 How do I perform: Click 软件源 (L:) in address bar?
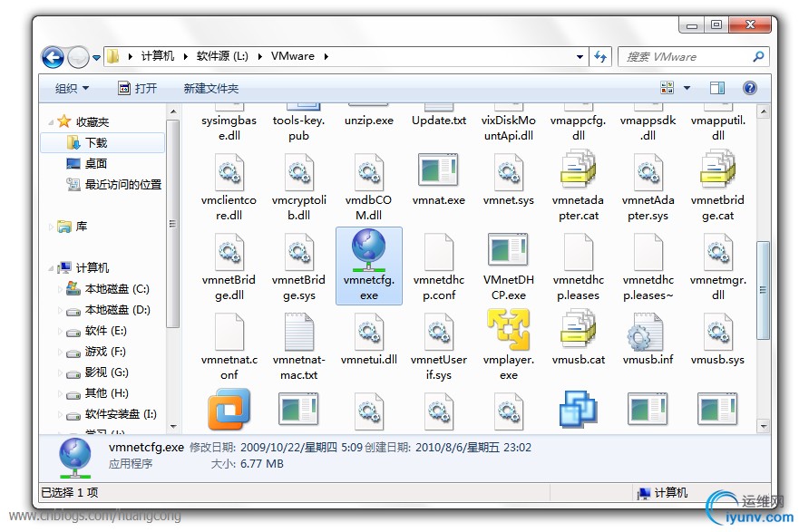pyautogui.click(x=222, y=56)
